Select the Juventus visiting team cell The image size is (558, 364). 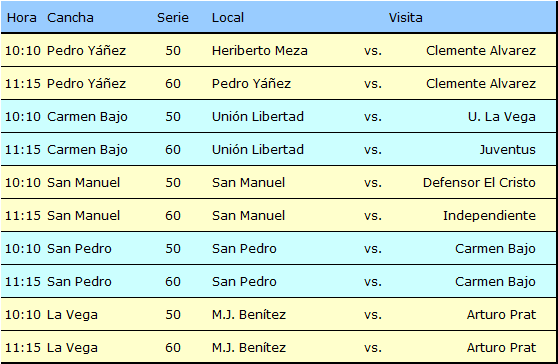click(x=507, y=149)
